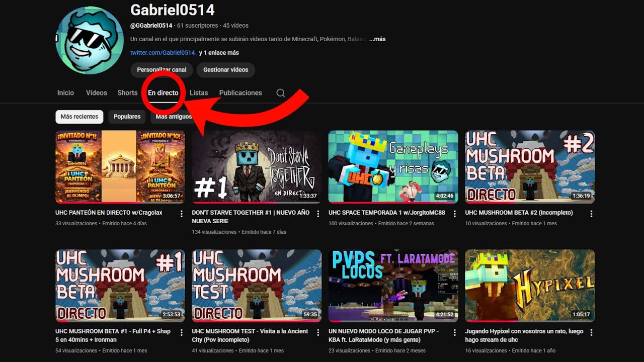Open the UHC SPACE TEMPORADA 1 w/JorgitoMC88 title

coord(387,213)
